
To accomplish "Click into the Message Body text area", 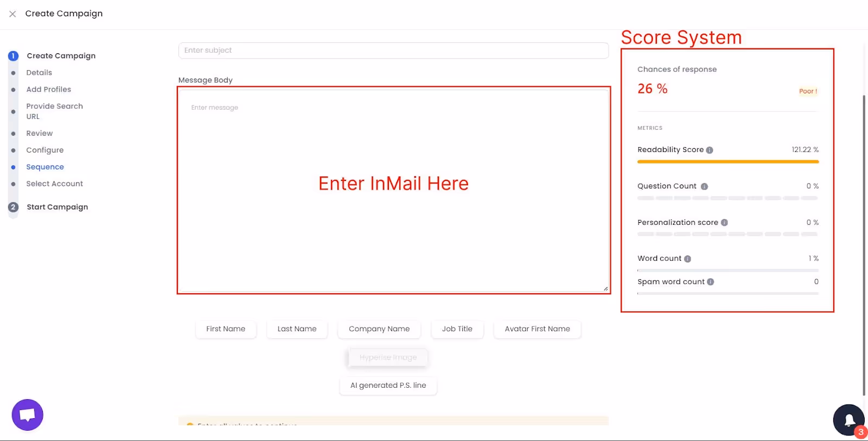I will (393, 191).
